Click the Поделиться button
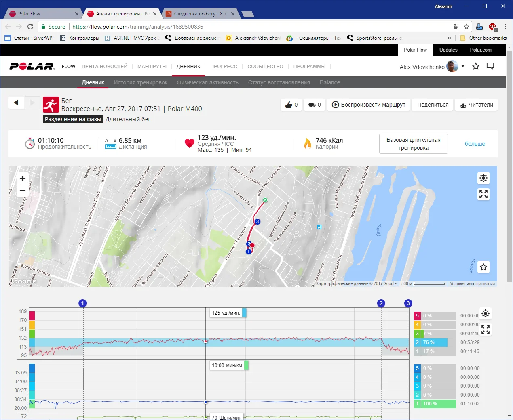513x420 pixels. point(433,105)
